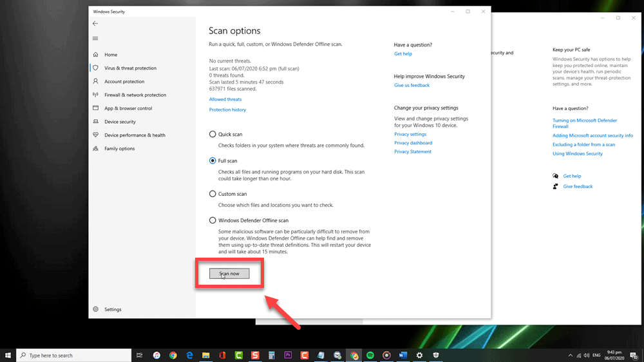Screen dimensions: 644x362
Task: Open Microsoft Edge from the taskbar
Action: click(189, 356)
